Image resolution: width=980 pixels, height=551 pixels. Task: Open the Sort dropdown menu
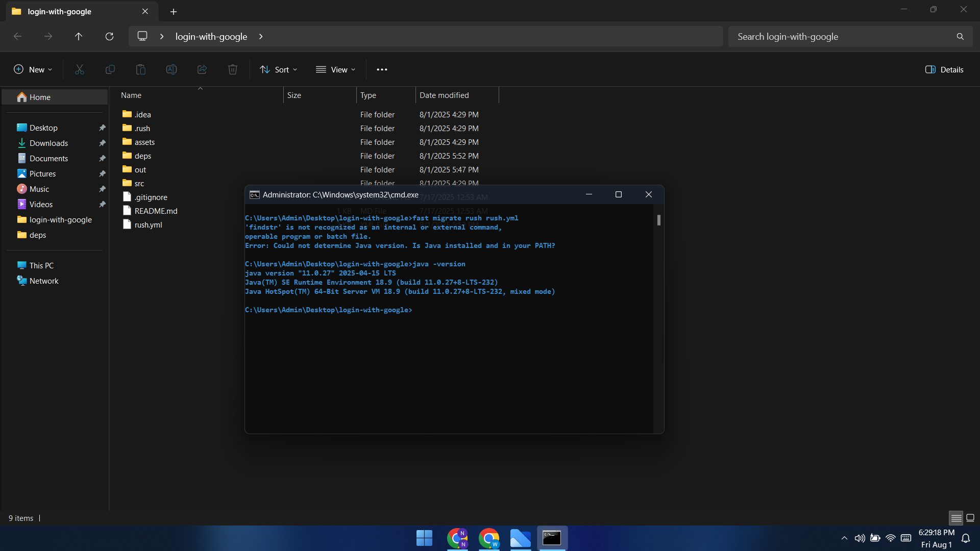[x=279, y=69]
